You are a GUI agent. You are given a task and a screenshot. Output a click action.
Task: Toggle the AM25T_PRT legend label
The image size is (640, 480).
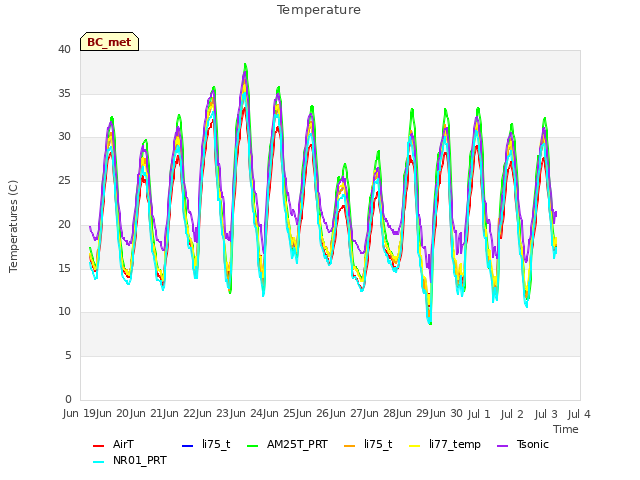tap(297, 444)
